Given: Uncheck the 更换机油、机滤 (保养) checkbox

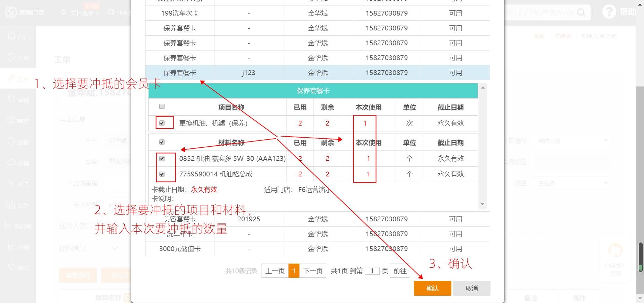Looking at the screenshot, I should point(162,123).
